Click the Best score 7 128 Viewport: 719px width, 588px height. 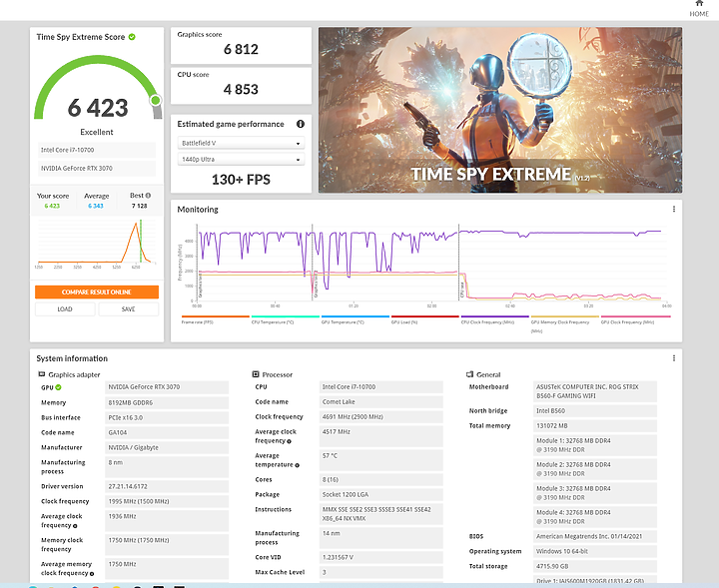click(x=140, y=206)
